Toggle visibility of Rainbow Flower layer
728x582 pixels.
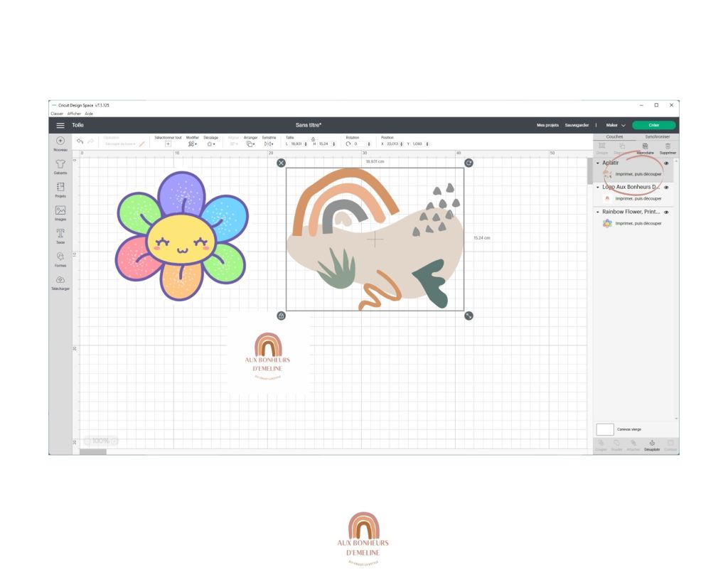tap(666, 212)
